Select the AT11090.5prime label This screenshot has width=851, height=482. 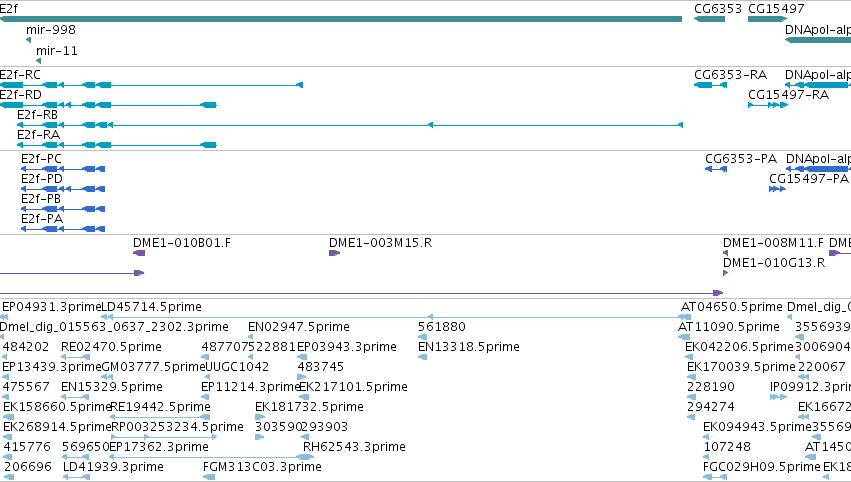729,327
